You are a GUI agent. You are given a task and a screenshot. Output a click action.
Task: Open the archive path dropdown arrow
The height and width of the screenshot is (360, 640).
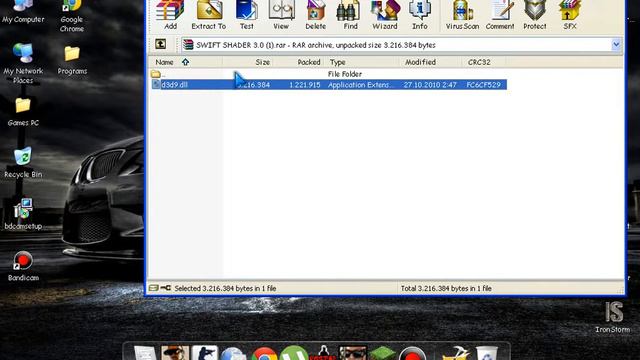(616, 44)
